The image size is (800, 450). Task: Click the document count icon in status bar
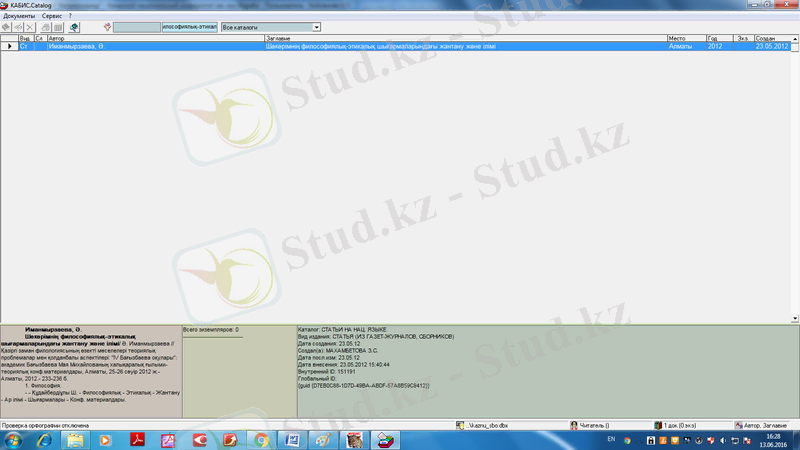658,425
